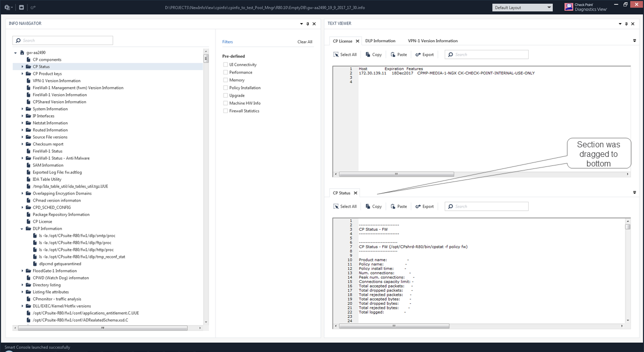This screenshot has width=644, height=352.
Task: Click the Info Navigator search field
Action: 63,40
